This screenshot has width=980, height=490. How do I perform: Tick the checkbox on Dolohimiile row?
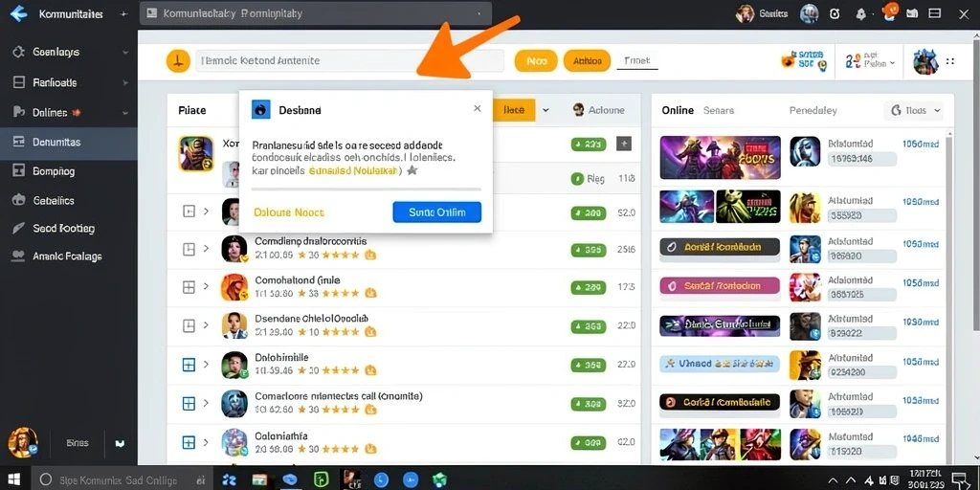pyautogui.click(x=189, y=365)
